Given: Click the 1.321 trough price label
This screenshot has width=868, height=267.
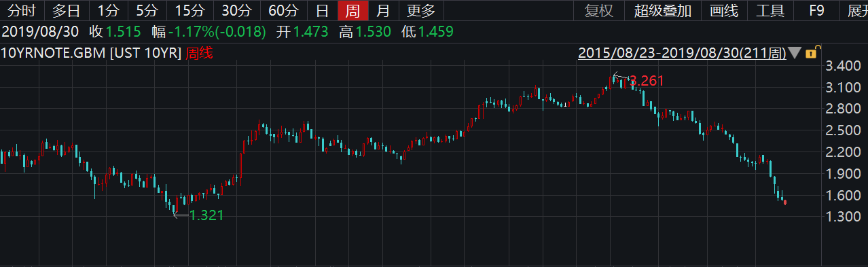Looking at the screenshot, I should tap(206, 215).
